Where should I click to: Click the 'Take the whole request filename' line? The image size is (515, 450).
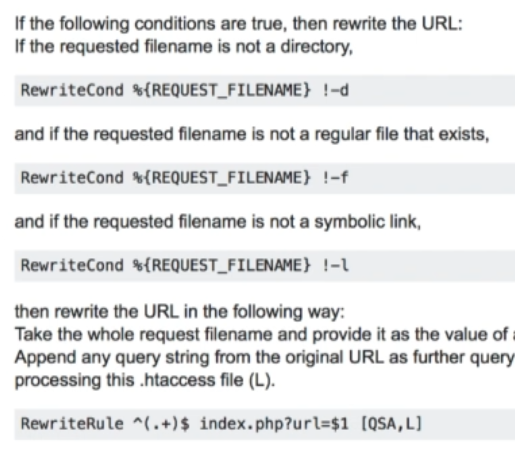[x=265, y=335]
